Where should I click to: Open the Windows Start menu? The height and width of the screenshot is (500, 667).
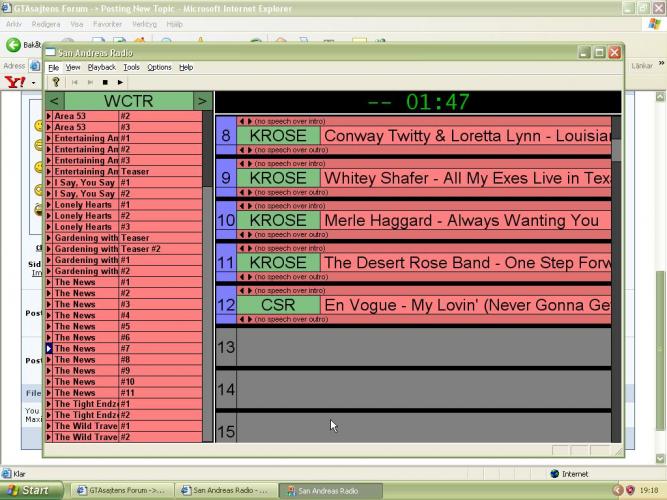(x=30, y=491)
